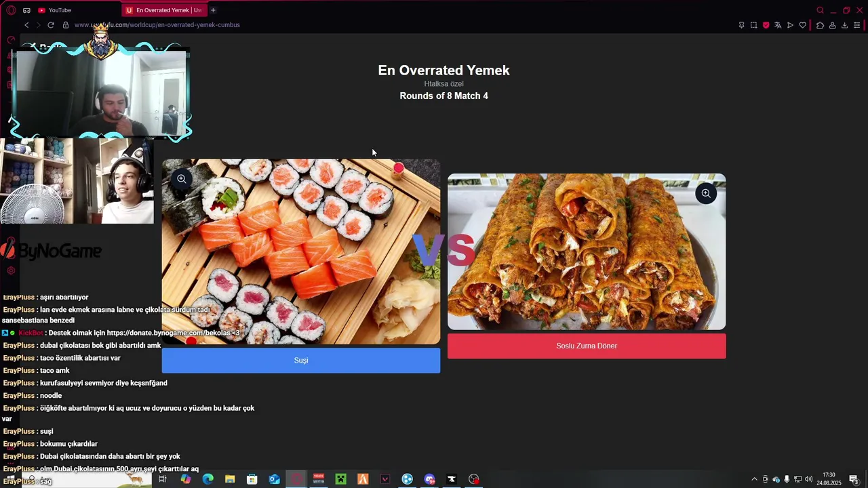Open Microsoft Edge from the taskbar
This screenshot has width=868, height=488.
[208, 479]
